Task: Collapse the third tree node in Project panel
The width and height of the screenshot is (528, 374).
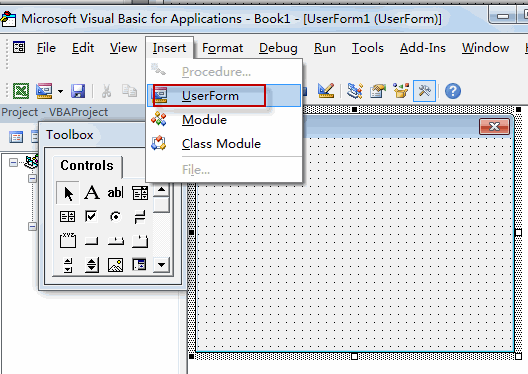Action: pos(32,226)
